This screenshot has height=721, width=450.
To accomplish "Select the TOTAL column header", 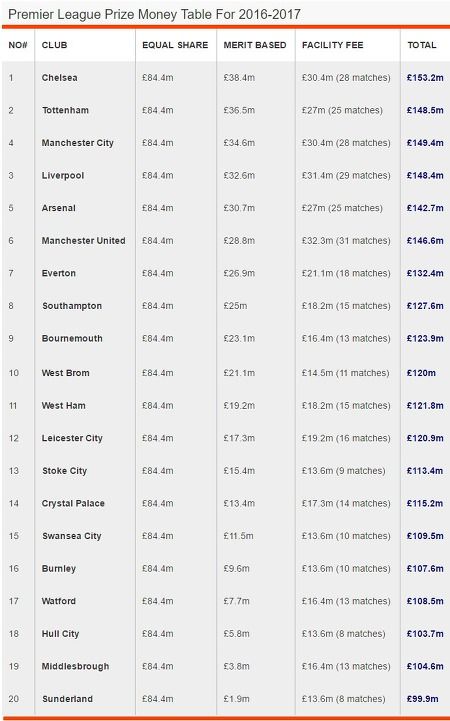I will [422, 45].
